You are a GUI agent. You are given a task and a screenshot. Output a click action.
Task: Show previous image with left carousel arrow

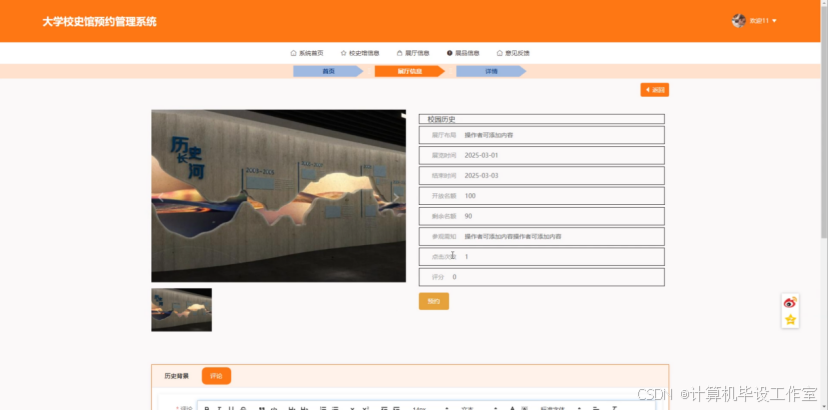pos(161,197)
